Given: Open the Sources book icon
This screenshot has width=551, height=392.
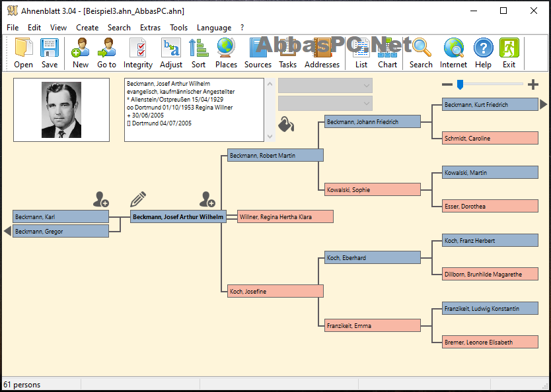Looking at the screenshot, I should 258,48.
